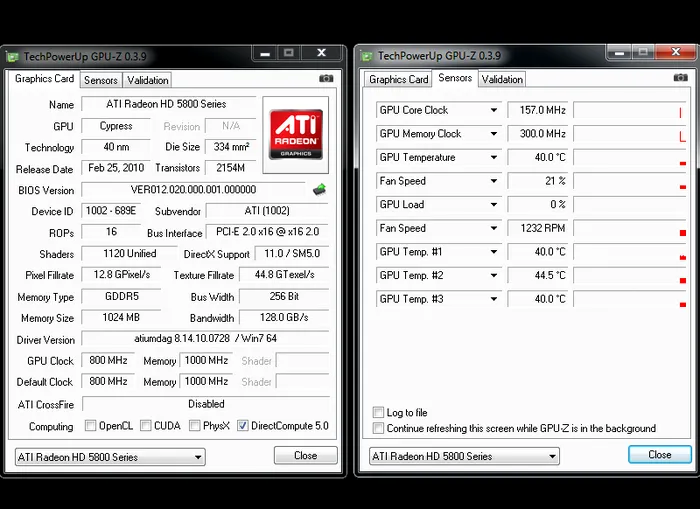
Task: Click the Pixel Fillrate value 12.8 GPixel/s
Action: click(121, 275)
